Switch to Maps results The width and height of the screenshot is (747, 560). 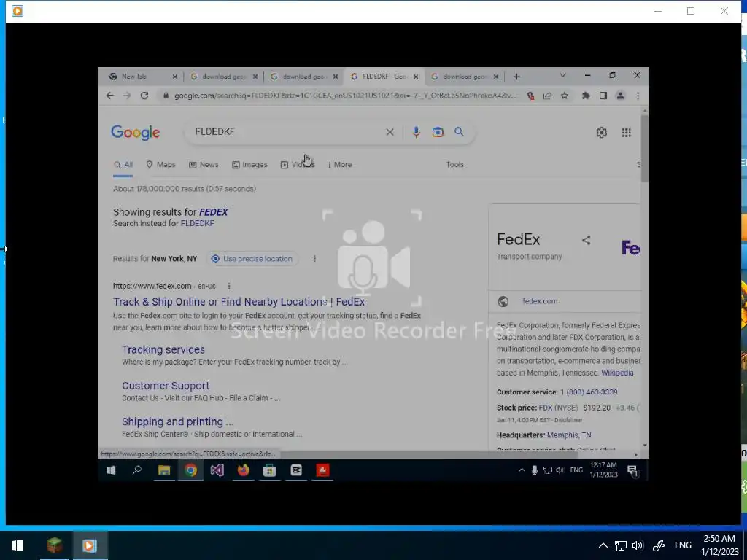coord(160,165)
